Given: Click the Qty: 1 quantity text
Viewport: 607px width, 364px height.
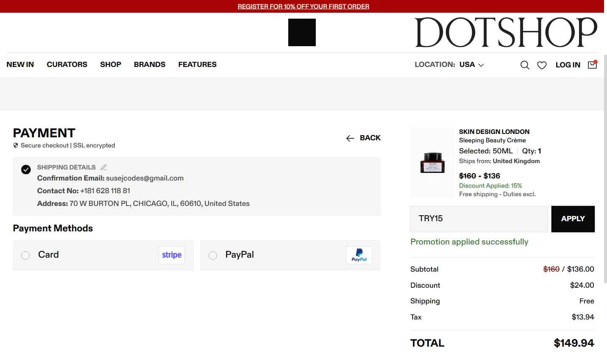Looking at the screenshot, I should click(x=532, y=151).
